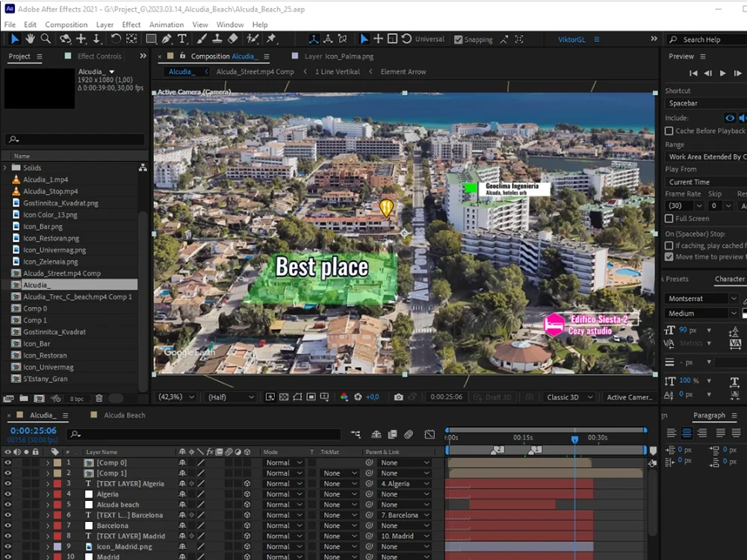Enable the Full Screen checkbox
This screenshot has width=747, height=560.
(669, 218)
